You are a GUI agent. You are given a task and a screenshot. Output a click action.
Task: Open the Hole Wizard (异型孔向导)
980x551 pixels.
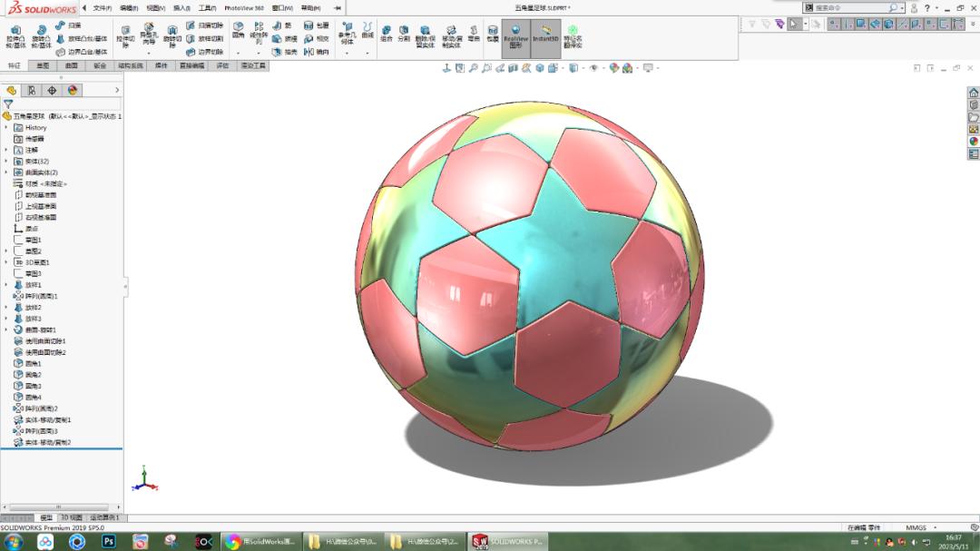[147, 33]
